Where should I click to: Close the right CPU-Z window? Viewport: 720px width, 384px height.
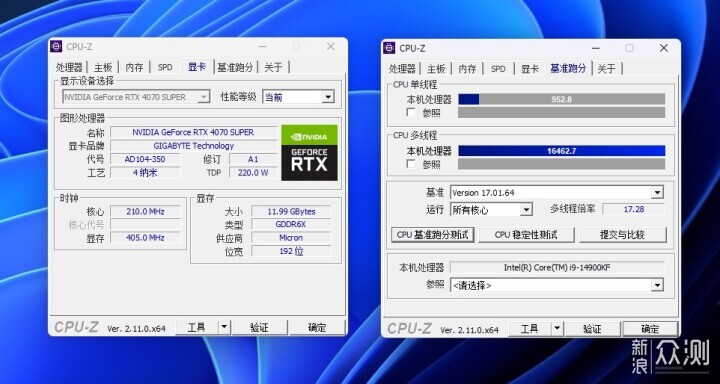(664, 48)
